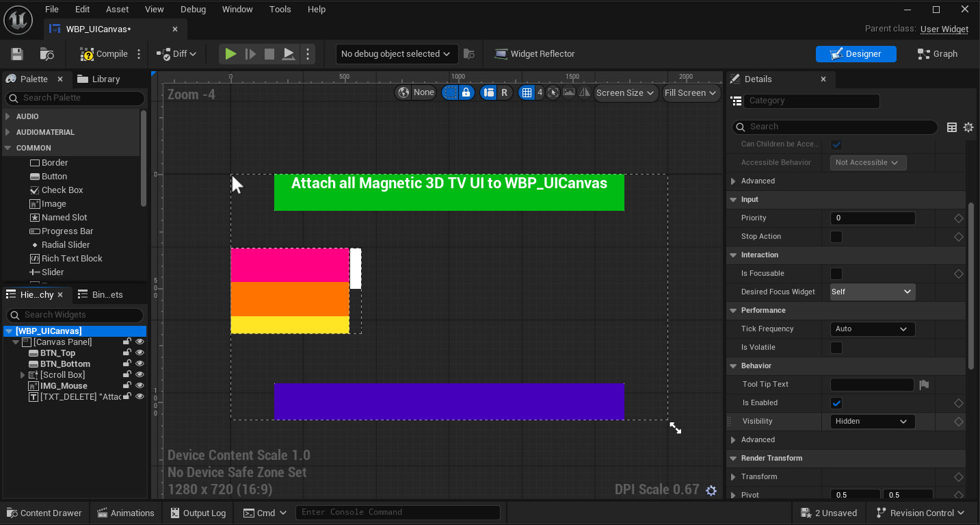Open the Screen Size dropdown
This screenshot has height=525, width=980.
[x=624, y=92]
